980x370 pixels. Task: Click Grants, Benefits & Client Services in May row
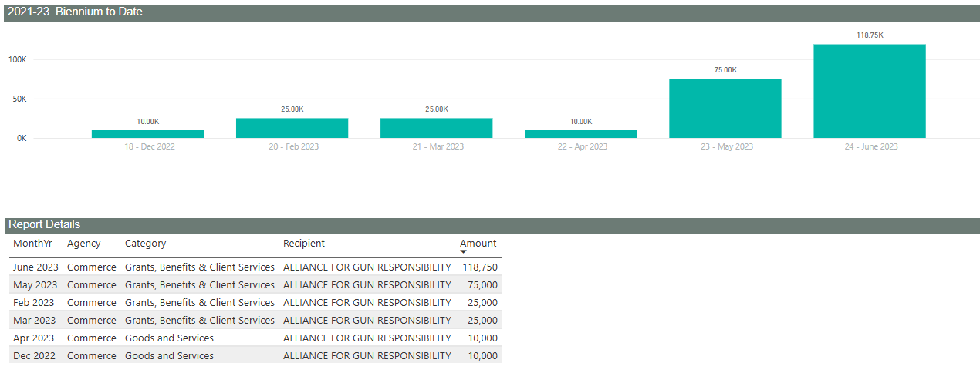click(200, 285)
